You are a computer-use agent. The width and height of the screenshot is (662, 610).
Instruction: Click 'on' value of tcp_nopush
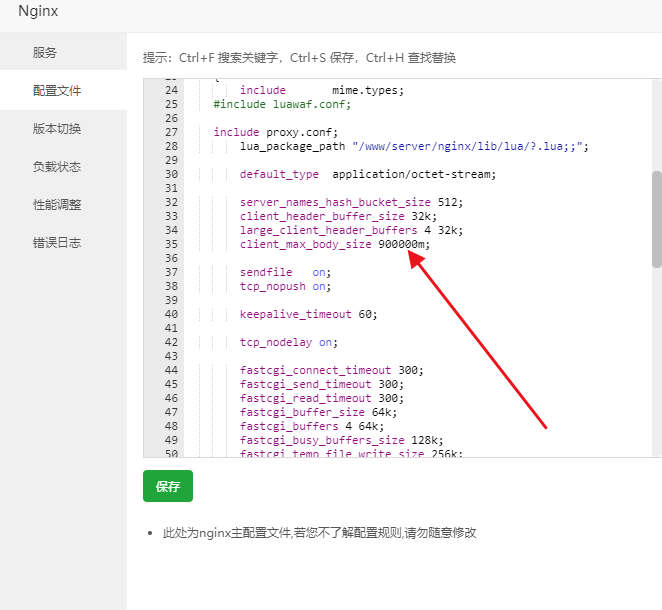[319, 286]
